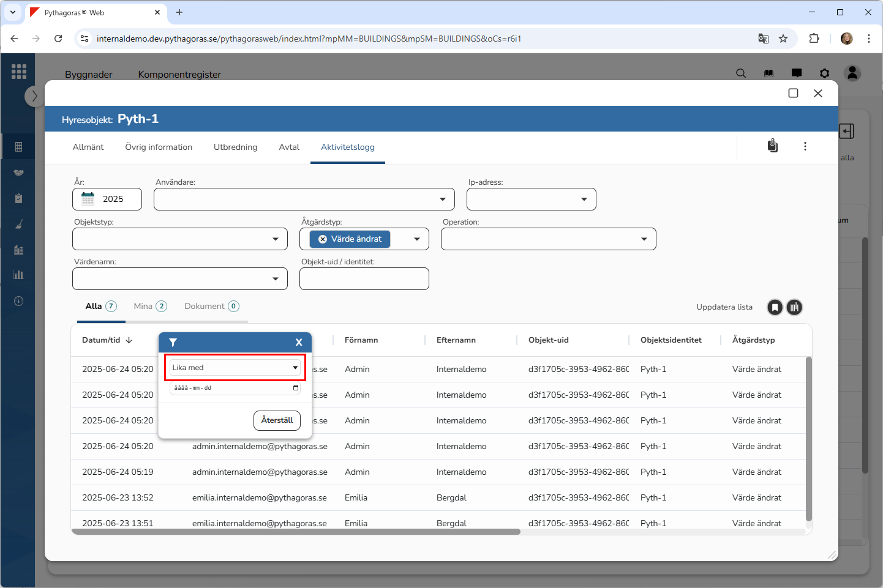The image size is (883, 588).
Task: Click the Återställ reset button
Action: 277,420
